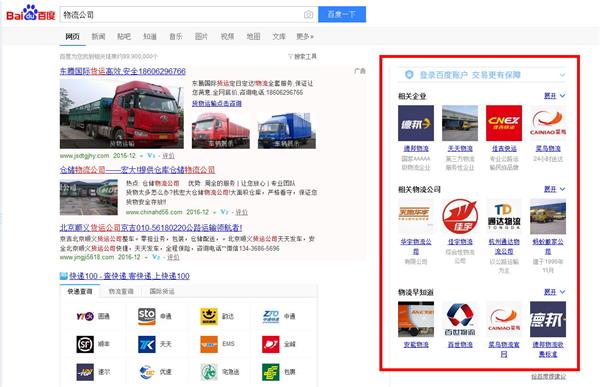The width and height of the screenshot is (600, 387).
Task: Switch to the 新闻 tab
Action: point(98,36)
